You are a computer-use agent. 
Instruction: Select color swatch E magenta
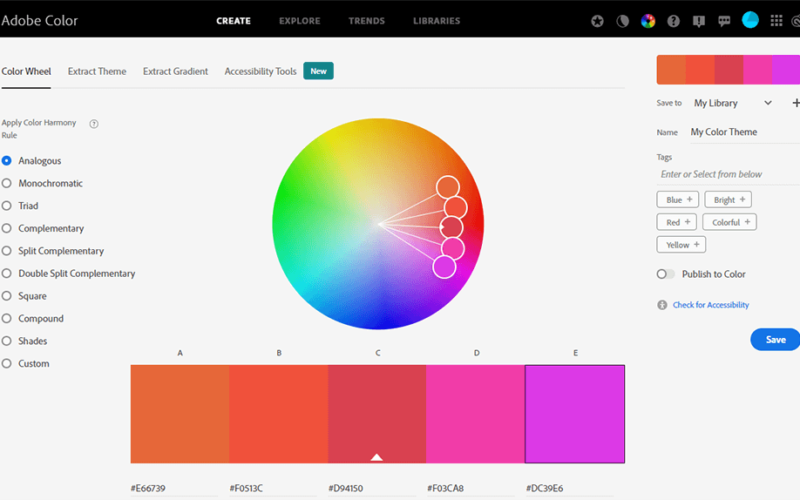coord(575,414)
